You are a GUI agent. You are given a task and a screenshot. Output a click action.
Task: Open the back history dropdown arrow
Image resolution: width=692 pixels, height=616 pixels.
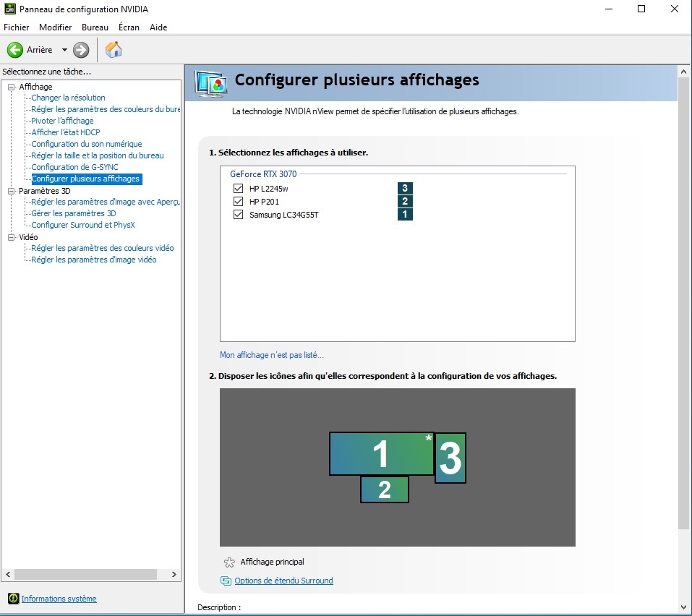point(64,50)
